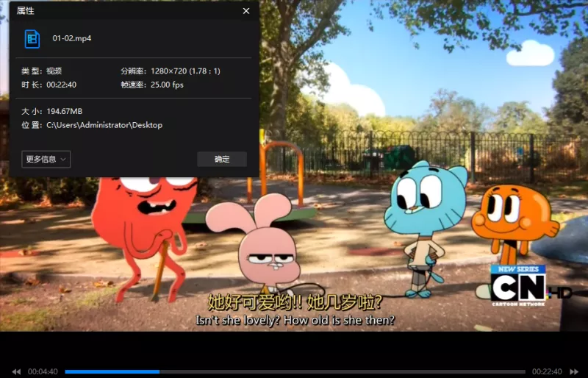Click the Cartoon Network CN logo watermark
This screenshot has height=378, width=588.
521,283
